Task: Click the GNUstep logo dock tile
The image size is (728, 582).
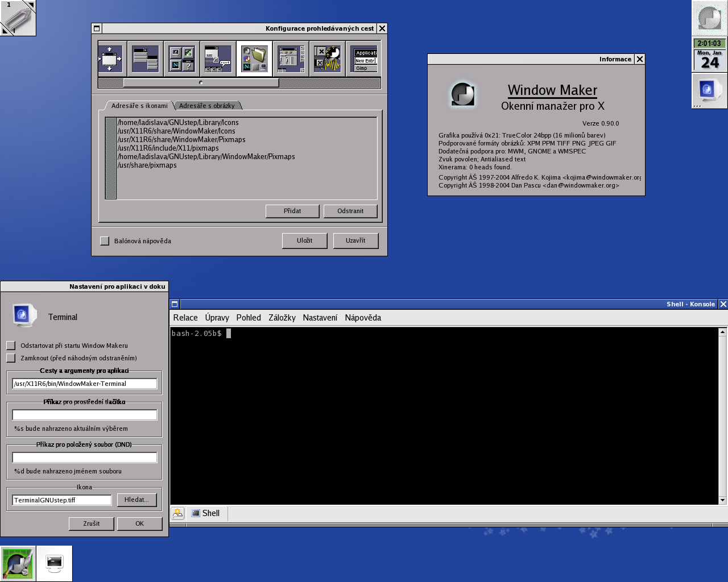Action: pos(709,18)
